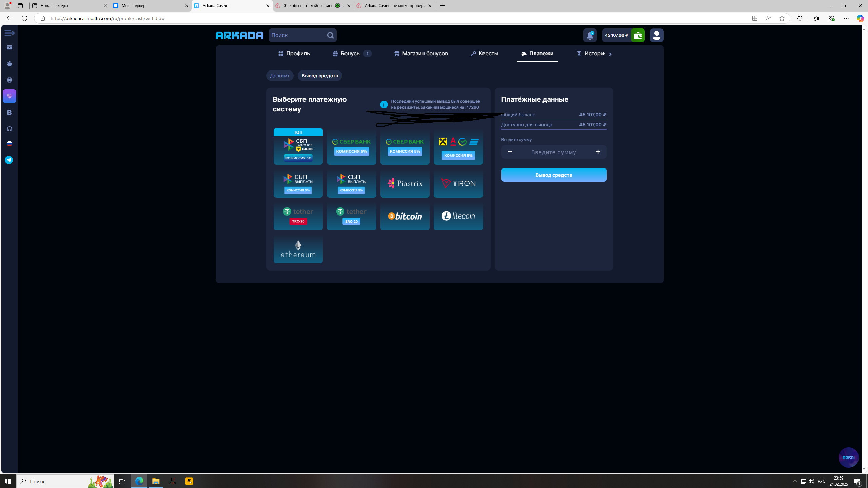Image resolution: width=868 pixels, height=488 pixels.
Task: Choose the first СБП Выплаты tile
Action: click(x=298, y=183)
